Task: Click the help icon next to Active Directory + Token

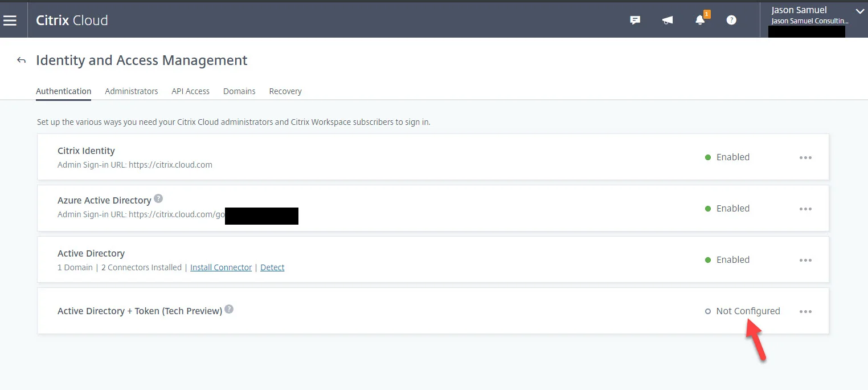Action: (229, 309)
